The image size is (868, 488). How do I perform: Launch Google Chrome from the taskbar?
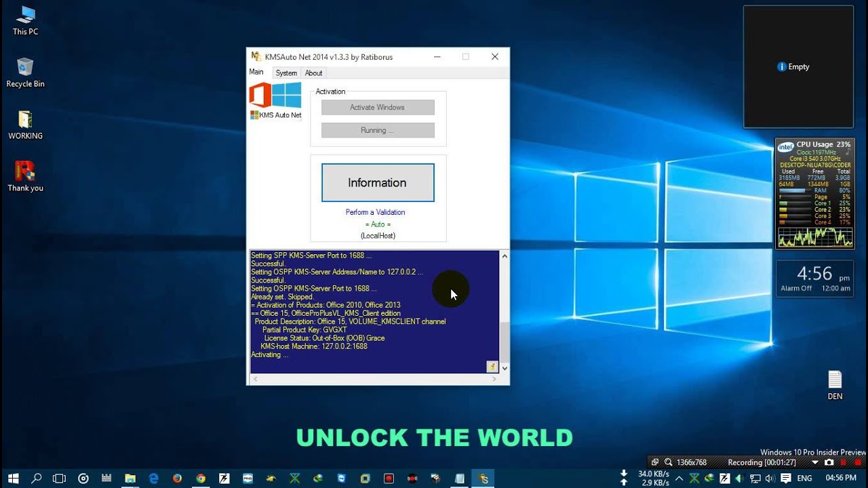pos(201,479)
